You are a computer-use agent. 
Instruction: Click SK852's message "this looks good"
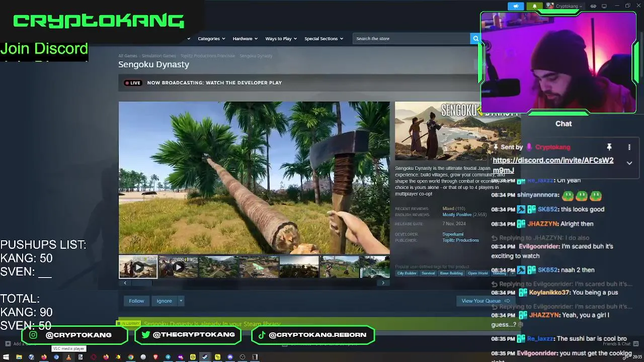[x=583, y=209]
